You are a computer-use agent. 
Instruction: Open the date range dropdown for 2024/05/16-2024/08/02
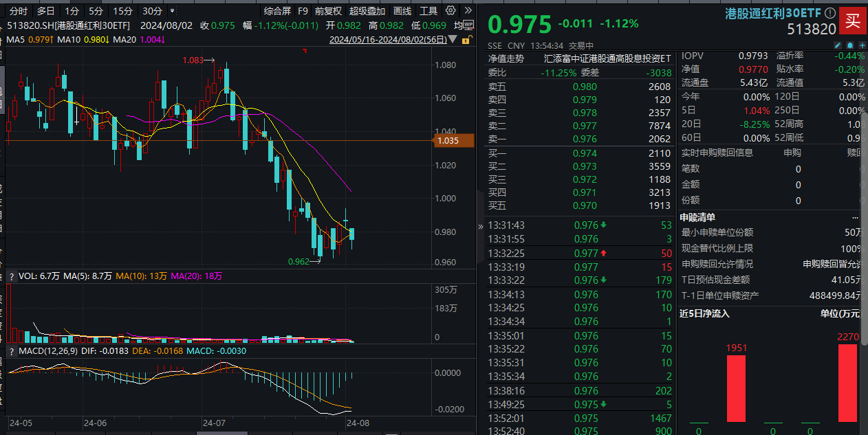(453, 40)
